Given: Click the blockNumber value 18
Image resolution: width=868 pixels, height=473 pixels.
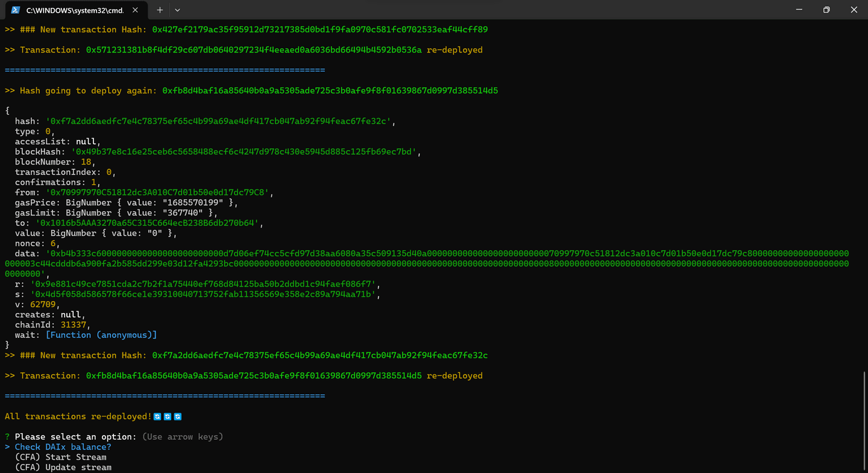Looking at the screenshot, I should [x=86, y=162].
